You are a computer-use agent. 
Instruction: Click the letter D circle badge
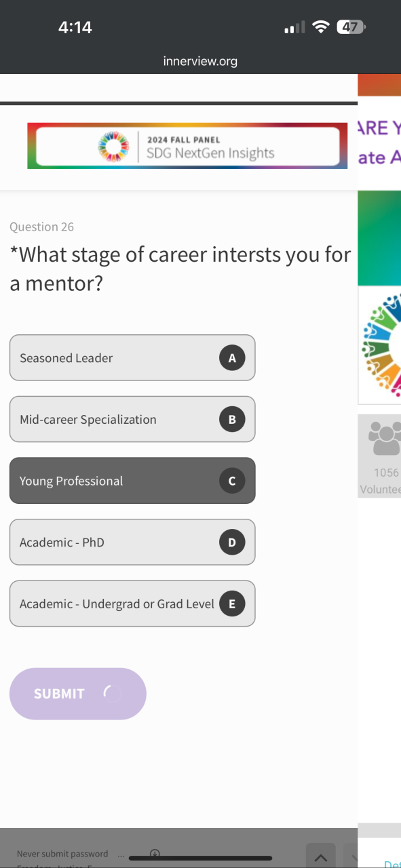232,542
